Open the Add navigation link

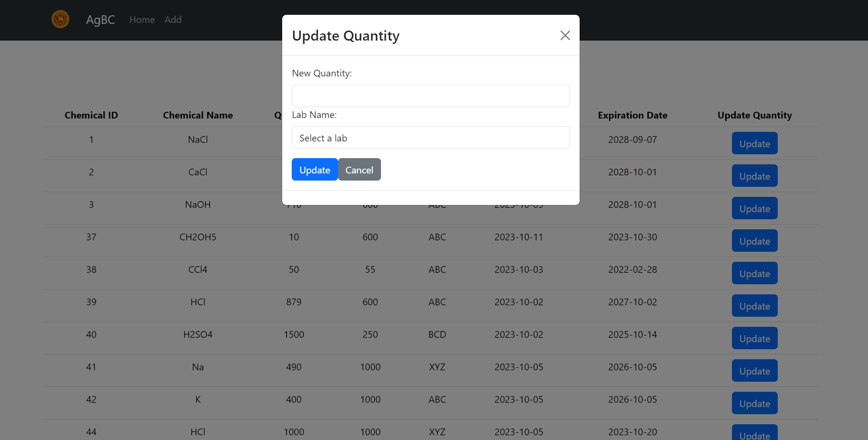(173, 20)
